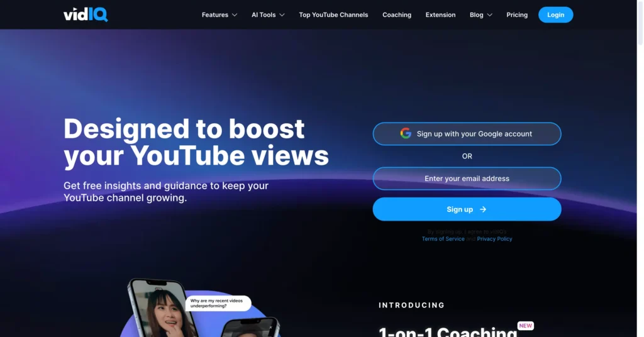Click the blue Sign up button
This screenshot has height=337, width=644.
(467, 209)
